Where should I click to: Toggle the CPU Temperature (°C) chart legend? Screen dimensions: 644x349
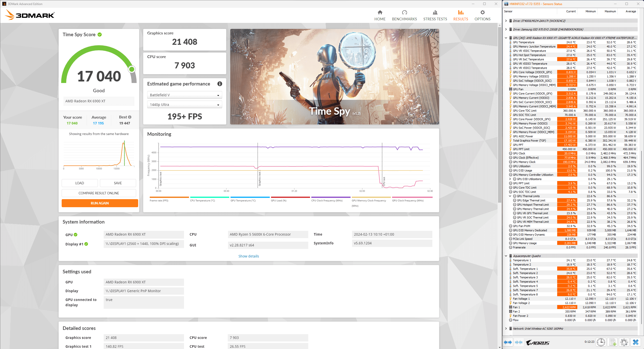coord(210,199)
